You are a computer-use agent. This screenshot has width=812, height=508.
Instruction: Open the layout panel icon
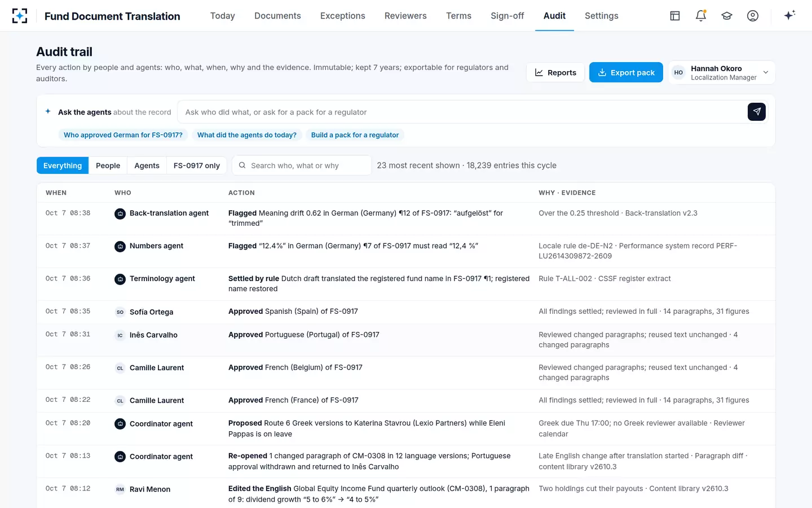click(x=675, y=16)
